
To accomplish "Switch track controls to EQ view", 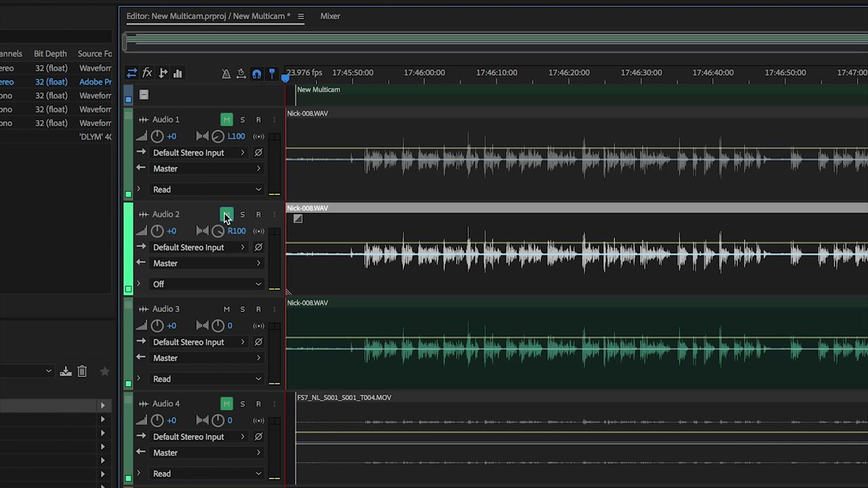I will pos(178,73).
